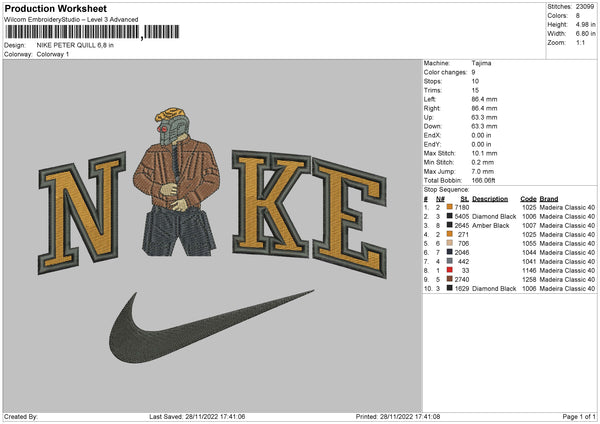Click the 'Up:' measurement label
Image resolution: width=600 pixels, height=424 pixels.
(428, 117)
